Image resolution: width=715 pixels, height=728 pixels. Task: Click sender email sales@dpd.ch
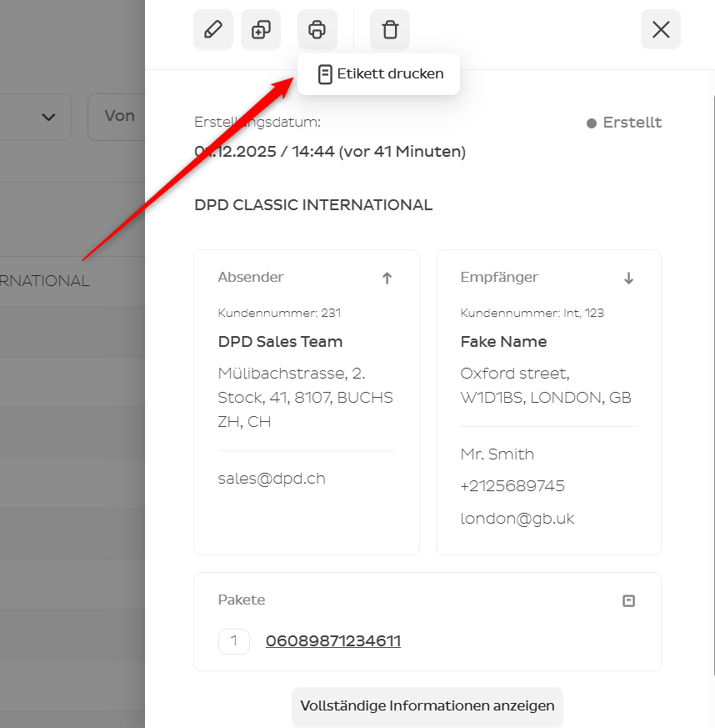tap(272, 479)
